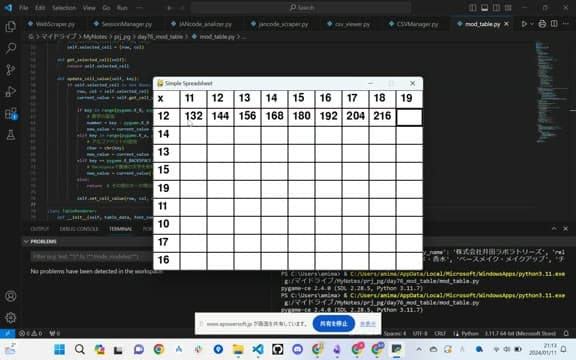Open the File menu
The height and width of the screenshot is (360, 576).
[x=24, y=8]
